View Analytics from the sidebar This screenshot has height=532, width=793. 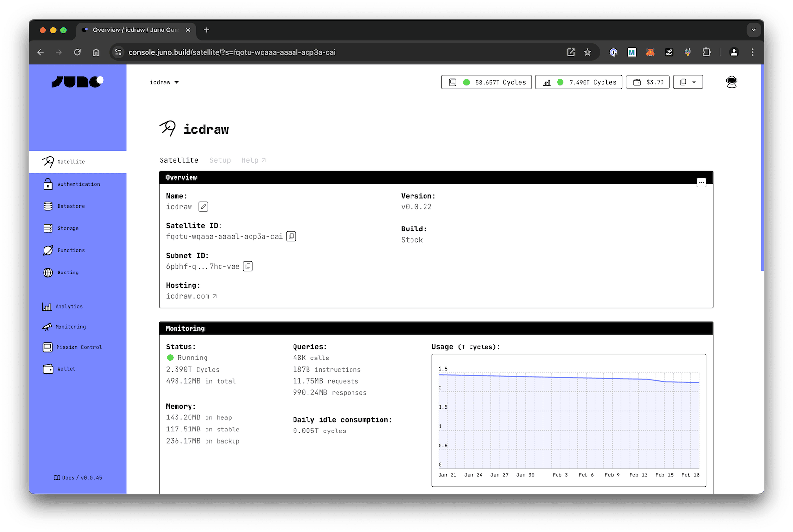pos(69,306)
